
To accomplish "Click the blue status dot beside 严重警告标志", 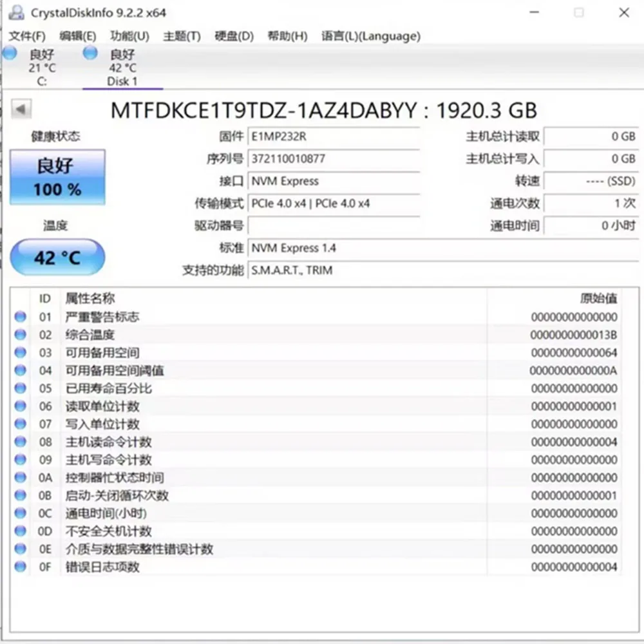I will pyautogui.click(x=20, y=316).
